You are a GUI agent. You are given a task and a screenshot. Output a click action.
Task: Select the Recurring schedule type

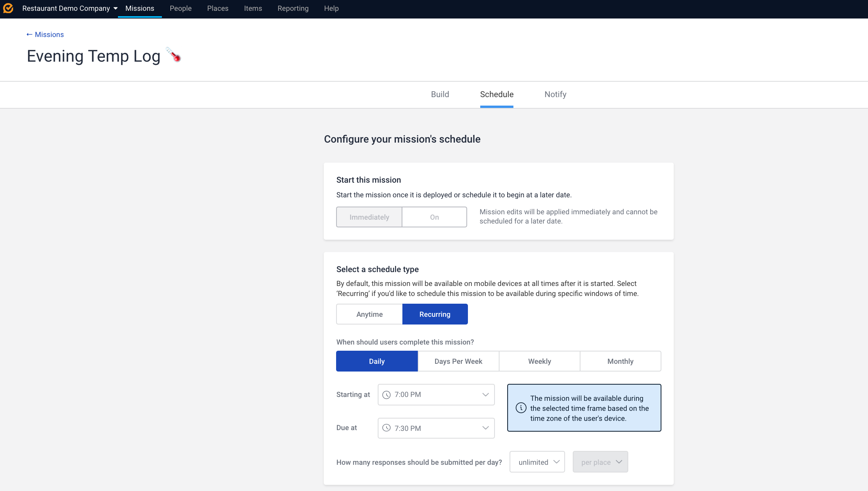[x=435, y=314]
